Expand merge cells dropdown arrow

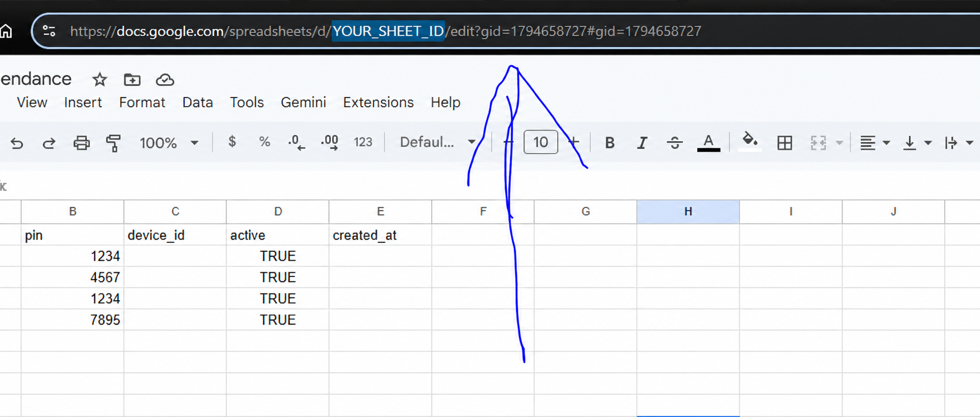click(x=839, y=143)
